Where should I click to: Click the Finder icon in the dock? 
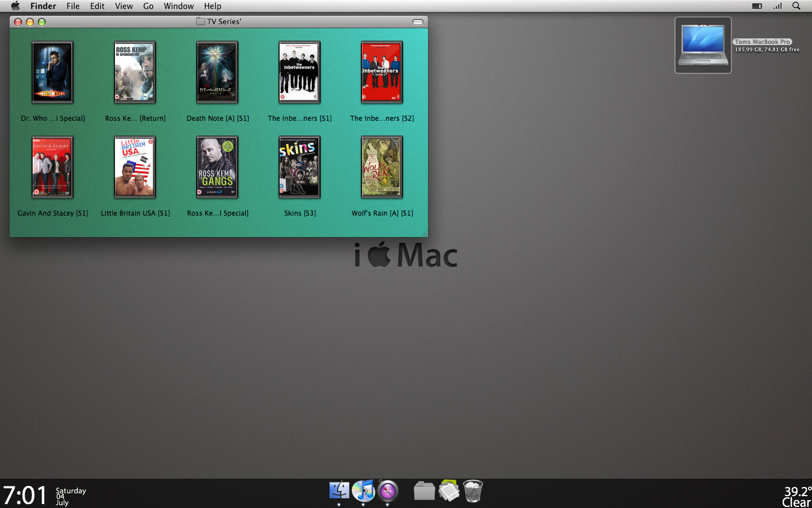tap(339, 491)
